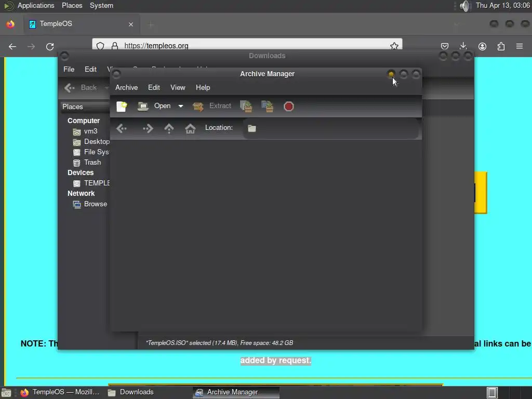Screen dimensions: 532x399
Task: Select Trash in the Places sidebar
Action: pos(87,163)
